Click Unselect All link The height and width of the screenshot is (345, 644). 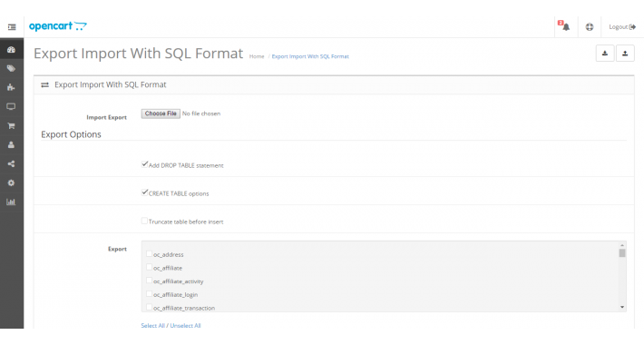(x=185, y=325)
